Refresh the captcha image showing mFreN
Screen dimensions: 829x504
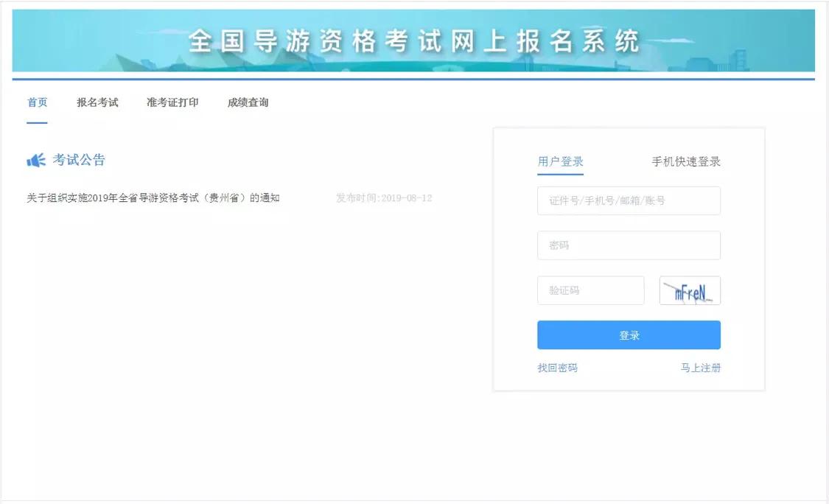pyautogui.click(x=690, y=290)
